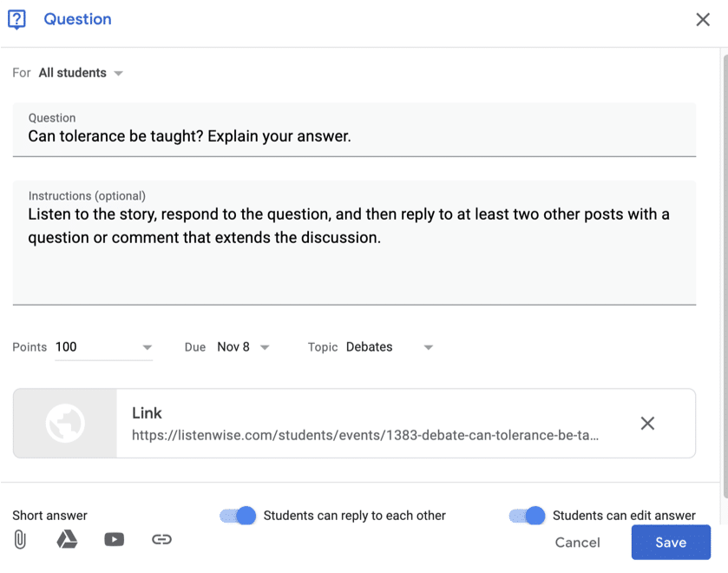Open the listenwise.com link URL

point(365,436)
